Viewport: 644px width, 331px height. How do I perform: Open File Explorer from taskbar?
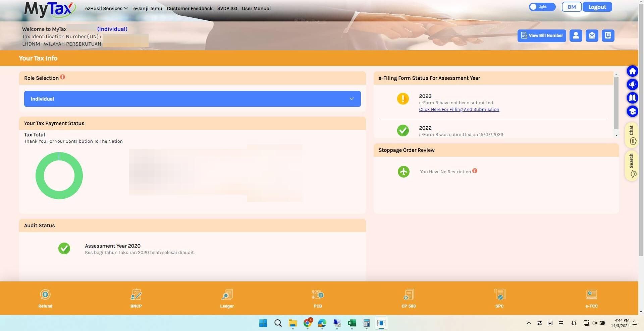[292, 323]
